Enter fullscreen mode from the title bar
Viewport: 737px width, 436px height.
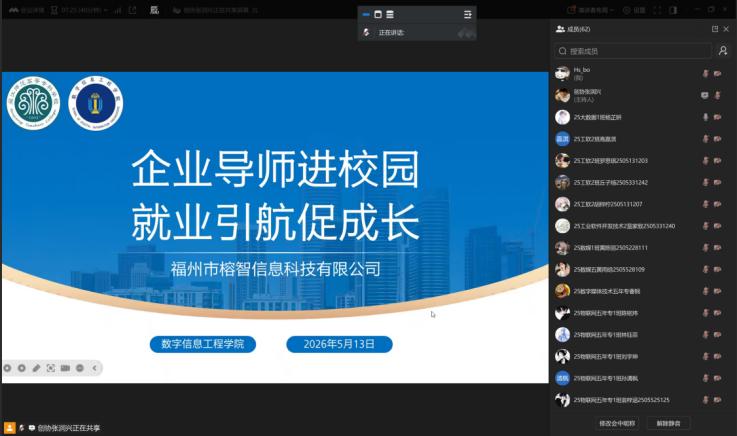click(657, 10)
